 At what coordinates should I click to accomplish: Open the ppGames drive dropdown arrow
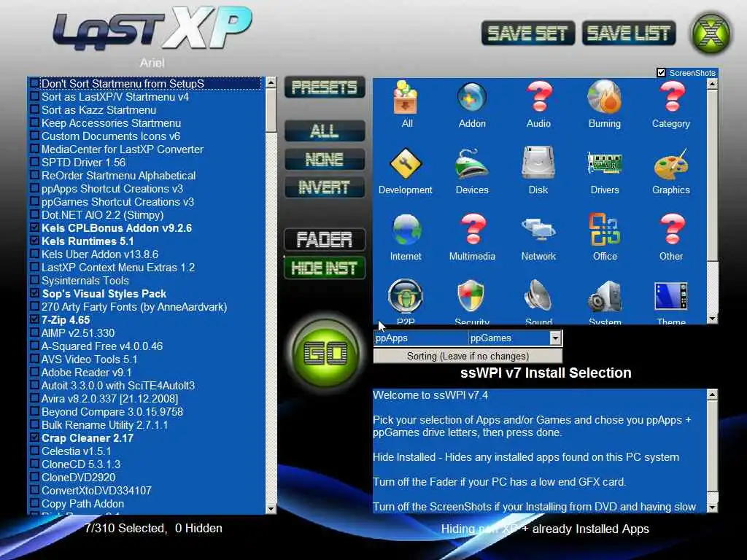click(555, 338)
